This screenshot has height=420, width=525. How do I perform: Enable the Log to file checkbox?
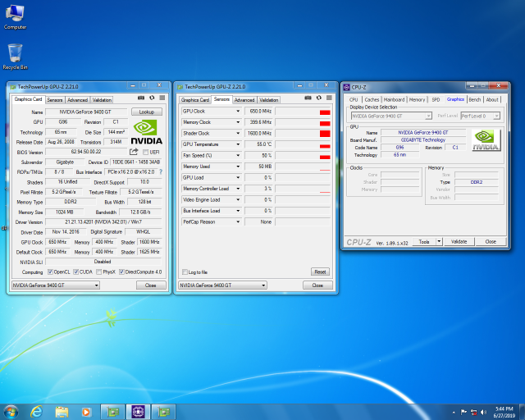(x=185, y=272)
